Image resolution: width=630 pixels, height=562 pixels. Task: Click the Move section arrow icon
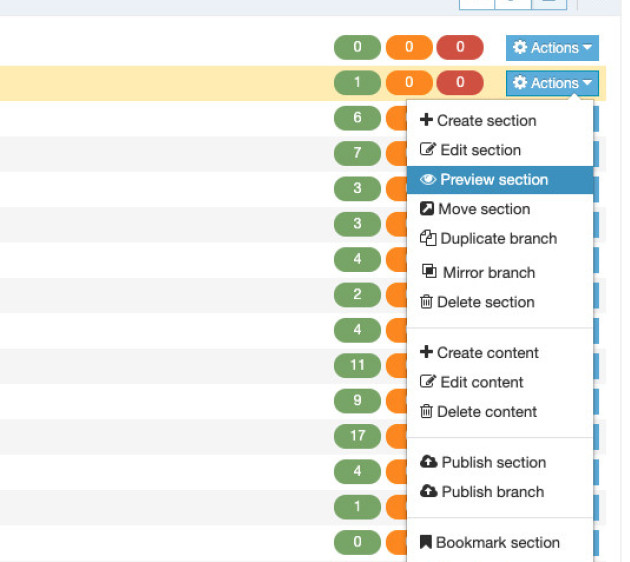[427, 210]
